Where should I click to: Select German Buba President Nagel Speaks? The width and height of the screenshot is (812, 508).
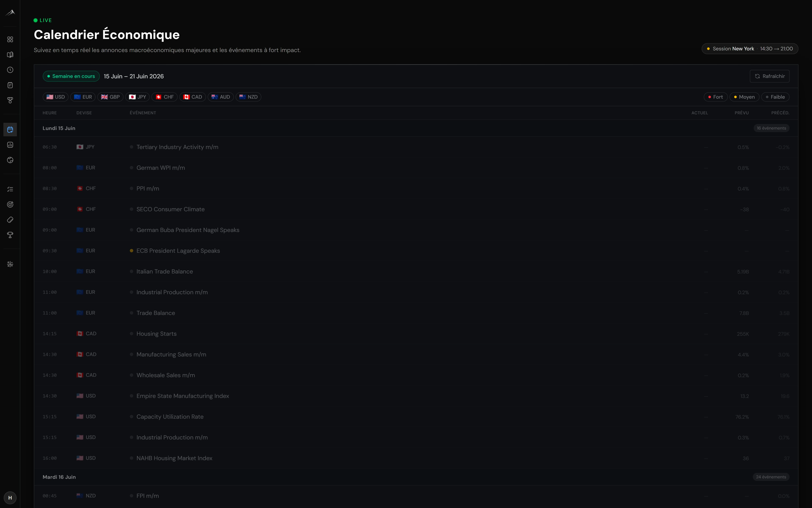pyautogui.click(x=416, y=230)
